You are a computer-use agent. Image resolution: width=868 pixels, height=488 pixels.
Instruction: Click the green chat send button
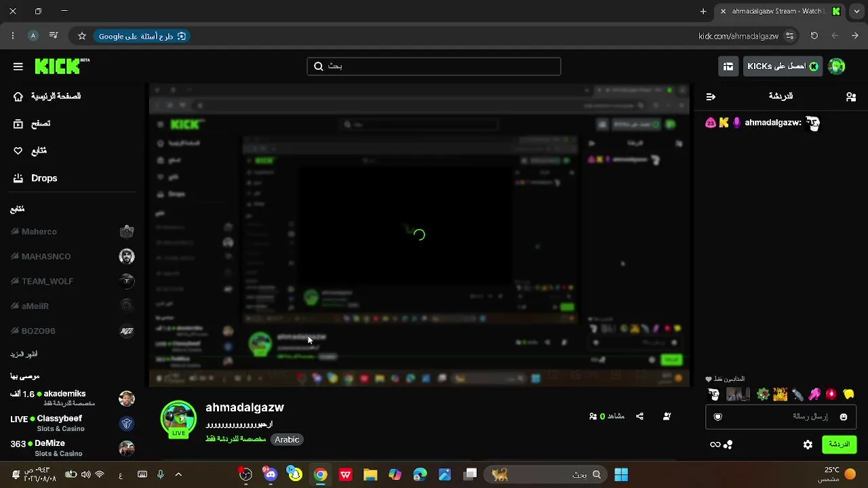(839, 445)
